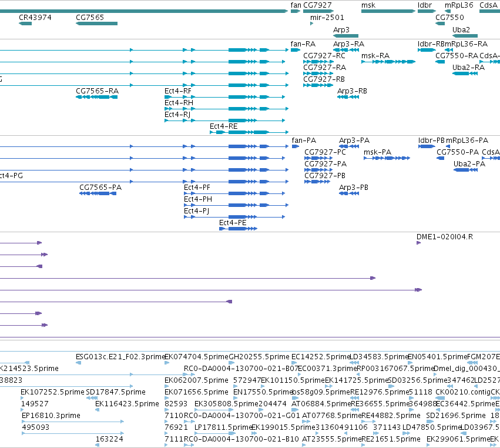Select the Ect4-PF protein label
The height and width of the screenshot is (448, 500).
click(197, 188)
